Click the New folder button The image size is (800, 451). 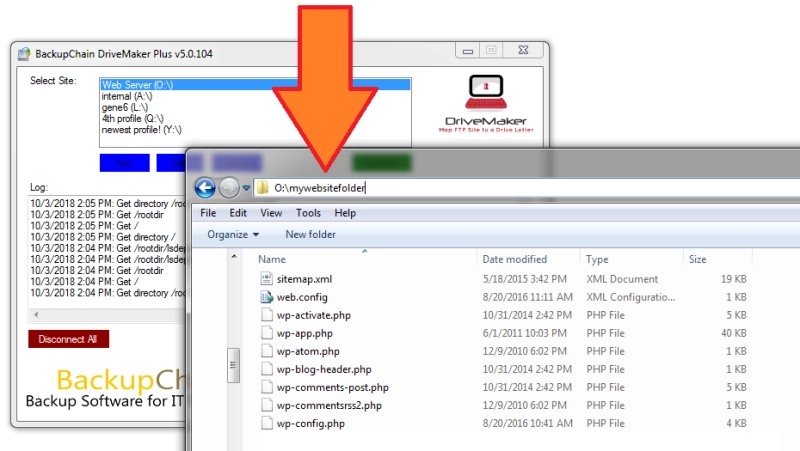click(310, 234)
